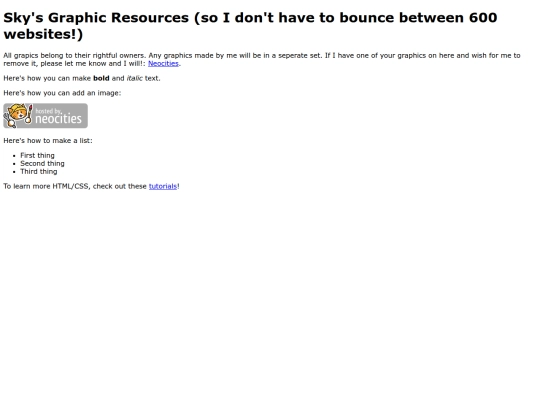
Task: Click the "All grapics belong to their rightful owners" sentence
Action: click(x=75, y=55)
